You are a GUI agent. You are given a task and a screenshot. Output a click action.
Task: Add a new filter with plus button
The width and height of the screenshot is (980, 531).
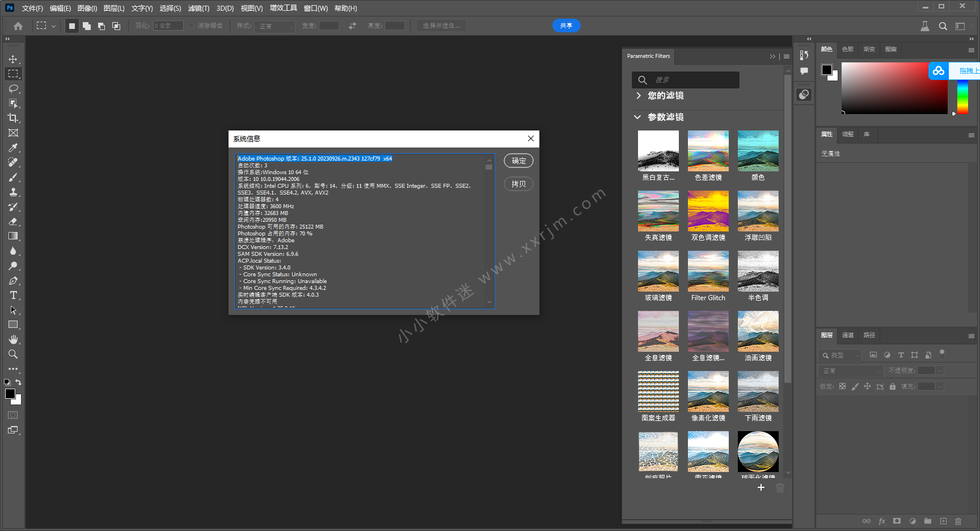(761, 487)
